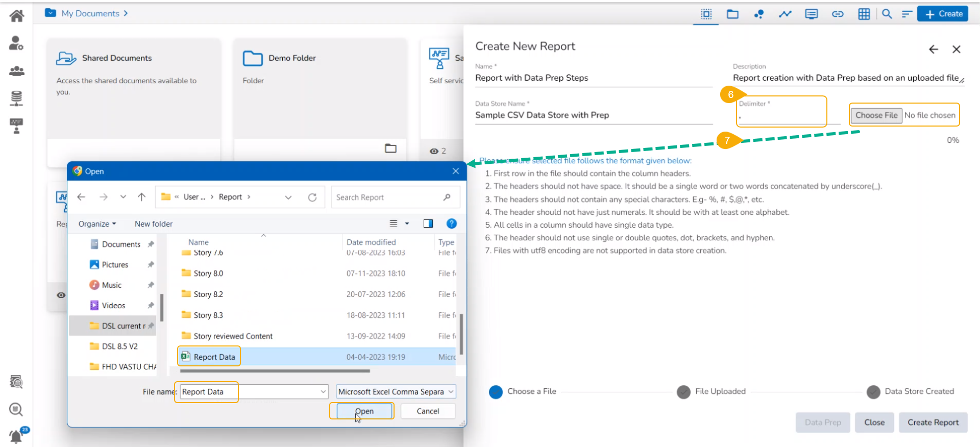Select the Choose a File step circle
The width and height of the screenshot is (980, 447).
pyautogui.click(x=496, y=392)
